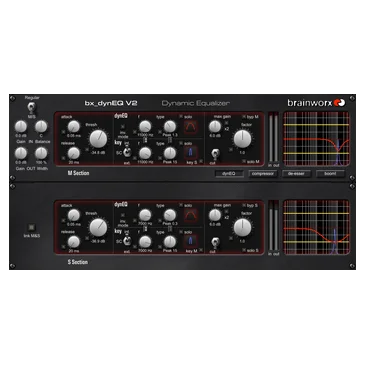Flip the M Section SC int/ext switch
Image resolution: width=365 pixels, height=365 pixels.
pos(127,152)
